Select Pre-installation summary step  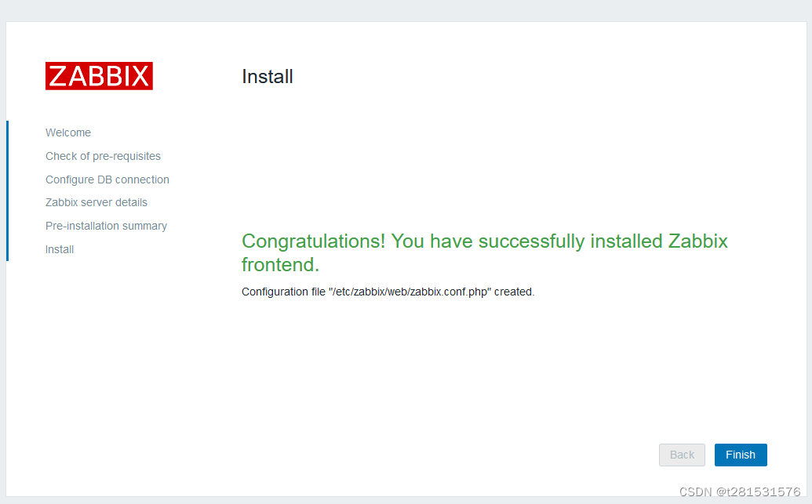click(x=106, y=226)
